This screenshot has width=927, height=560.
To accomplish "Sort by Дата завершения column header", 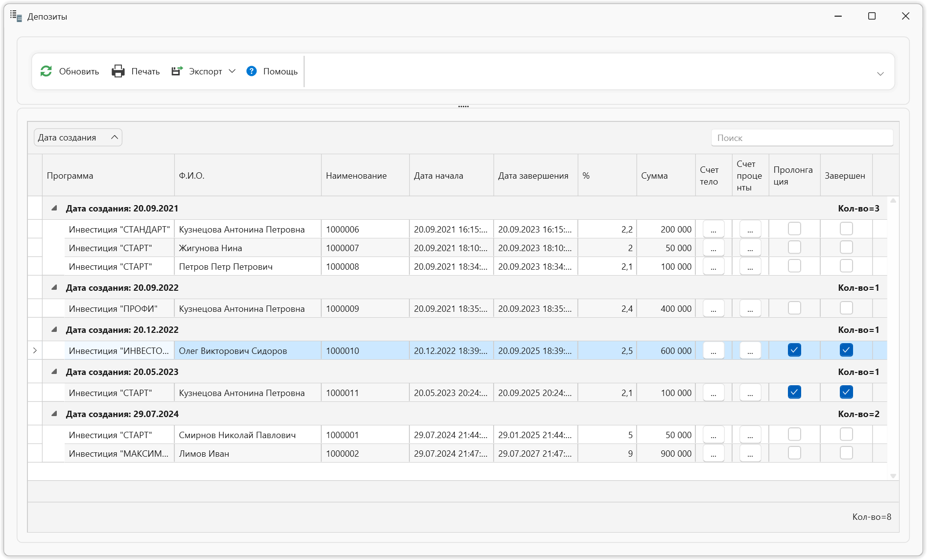I will [536, 176].
